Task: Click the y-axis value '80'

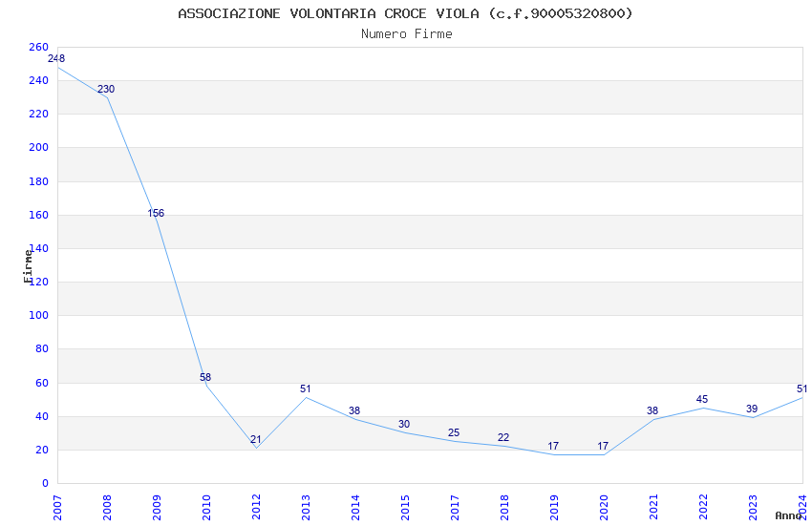Action: pyautogui.click(x=42, y=349)
